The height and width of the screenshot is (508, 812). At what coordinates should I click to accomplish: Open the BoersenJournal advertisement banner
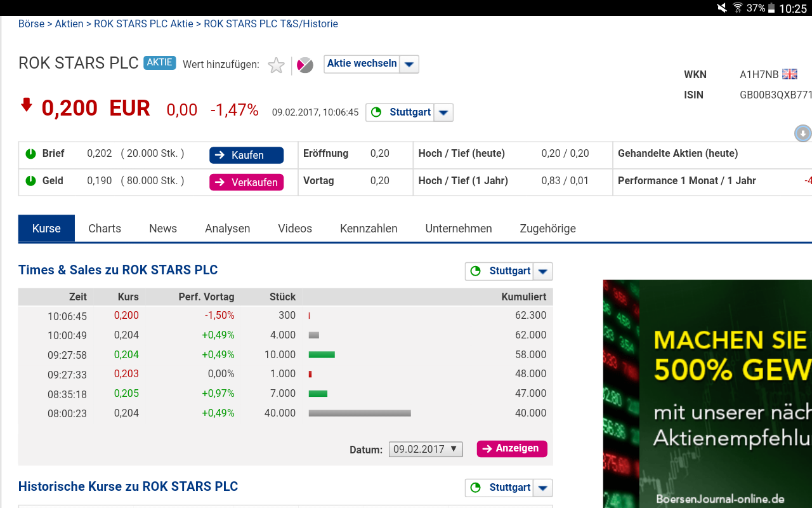click(707, 394)
